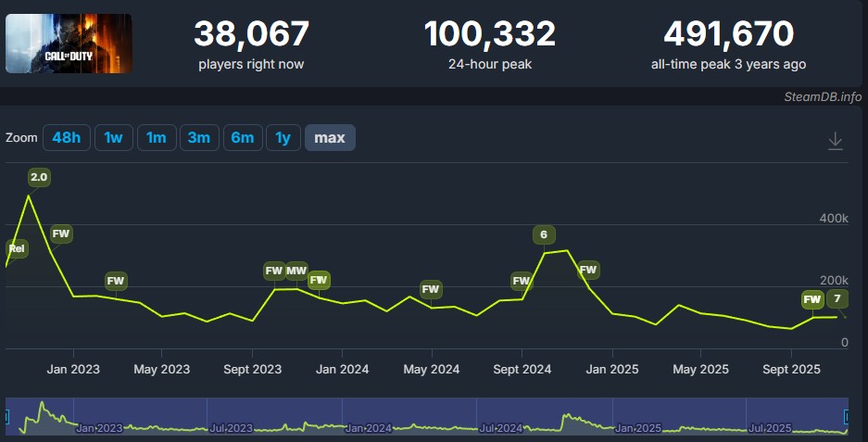
Task: Switch zoom range to 1w
Action: pyautogui.click(x=113, y=138)
